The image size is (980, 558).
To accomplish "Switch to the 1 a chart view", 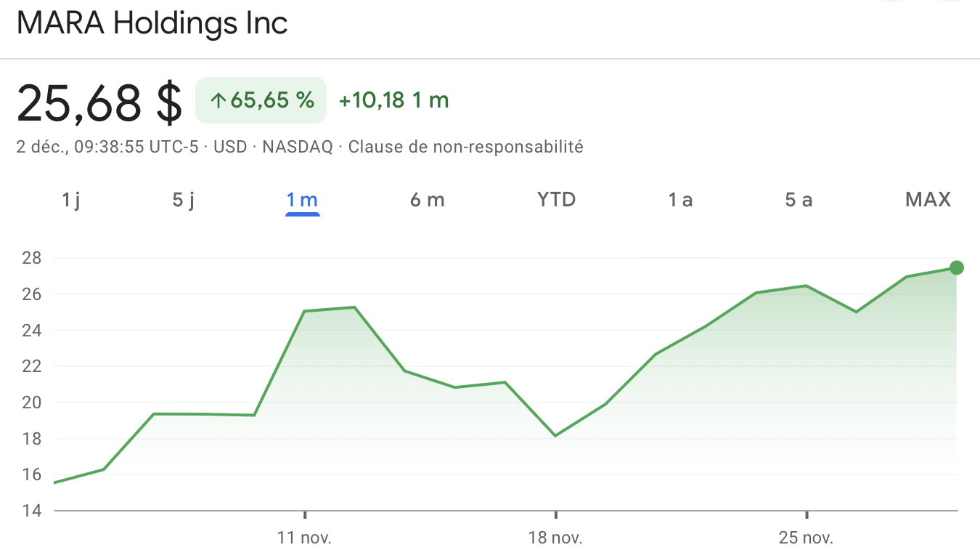I will coord(680,200).
